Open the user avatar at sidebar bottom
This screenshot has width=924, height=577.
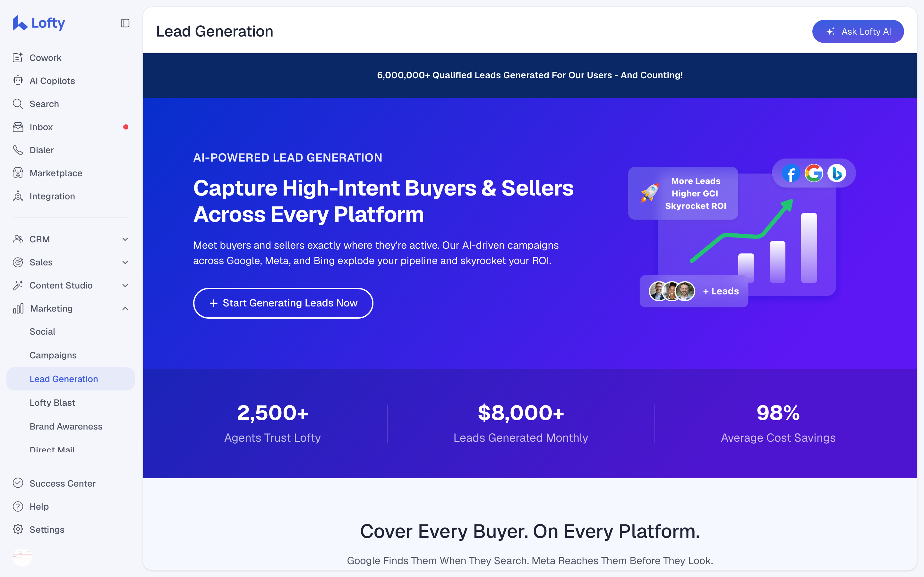pyautogui.click(x=22, y=557)
